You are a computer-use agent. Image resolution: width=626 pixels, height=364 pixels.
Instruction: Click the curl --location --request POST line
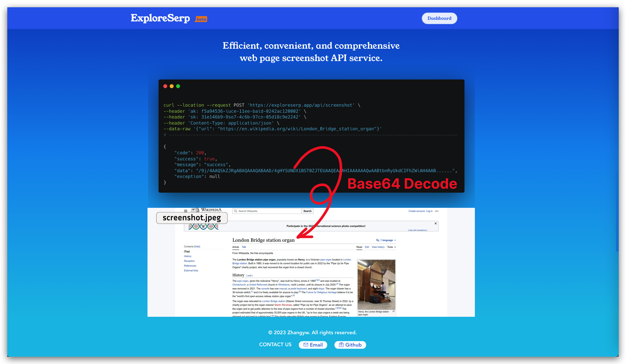coord(262,105)
